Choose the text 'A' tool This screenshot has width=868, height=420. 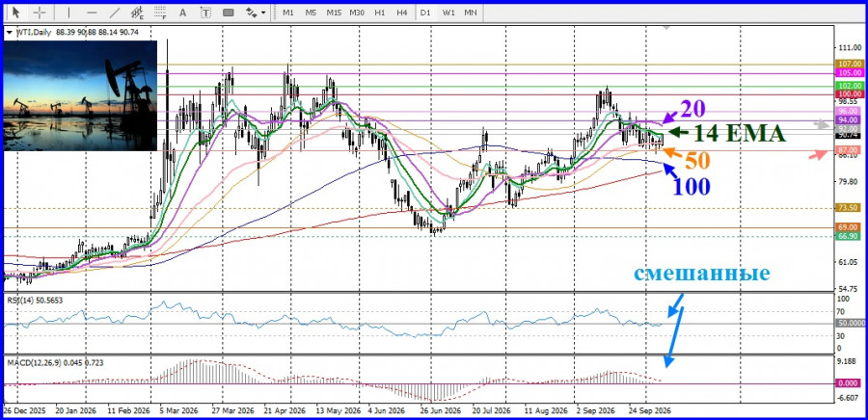tap(183, 12)
